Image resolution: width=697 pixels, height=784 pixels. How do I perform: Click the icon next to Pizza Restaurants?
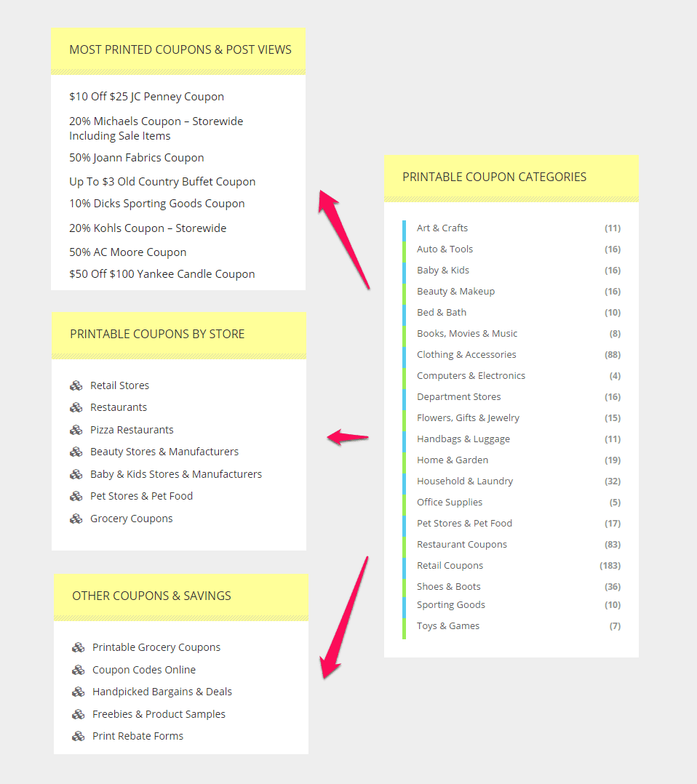[x=76, y=430]
